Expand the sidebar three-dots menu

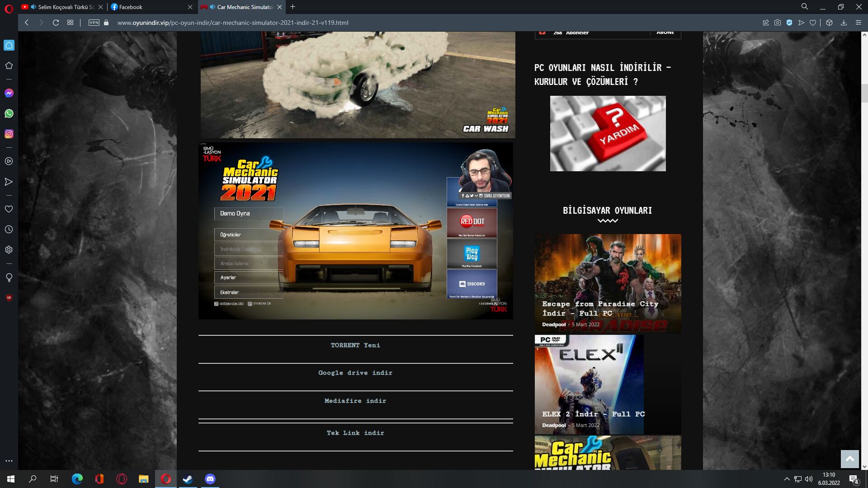9,461
